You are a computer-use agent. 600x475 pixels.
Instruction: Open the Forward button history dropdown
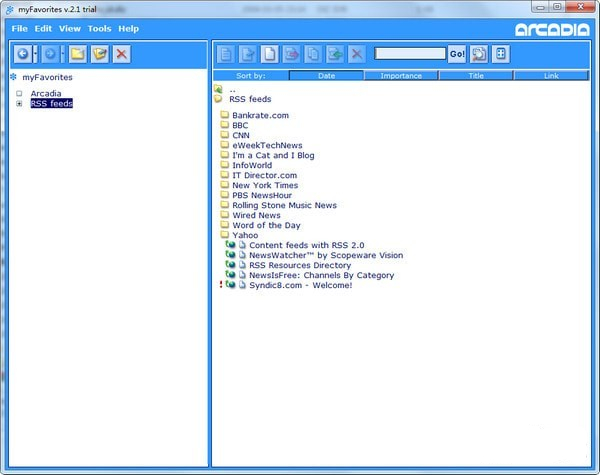pyautogui.click(x=63, y=54)
